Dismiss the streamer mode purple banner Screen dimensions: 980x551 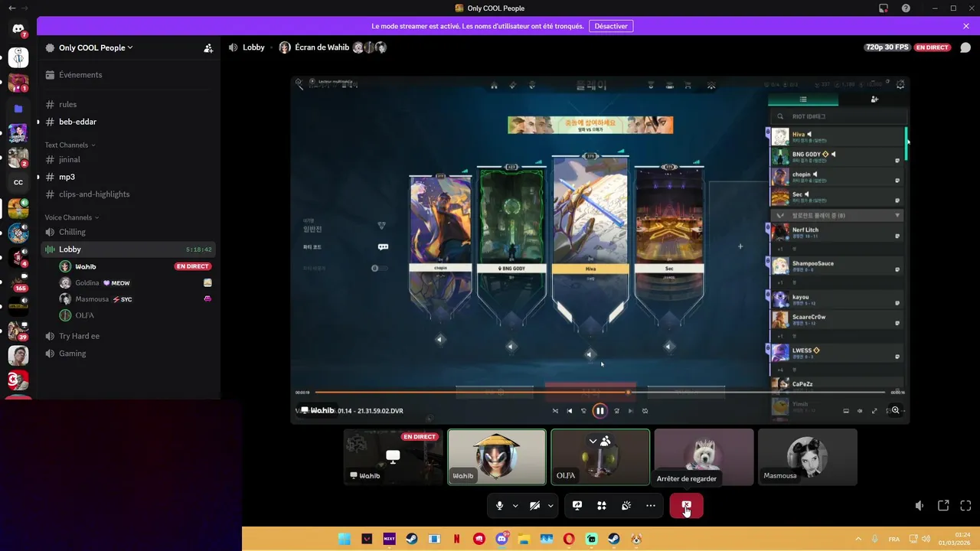tap(966, 26)
